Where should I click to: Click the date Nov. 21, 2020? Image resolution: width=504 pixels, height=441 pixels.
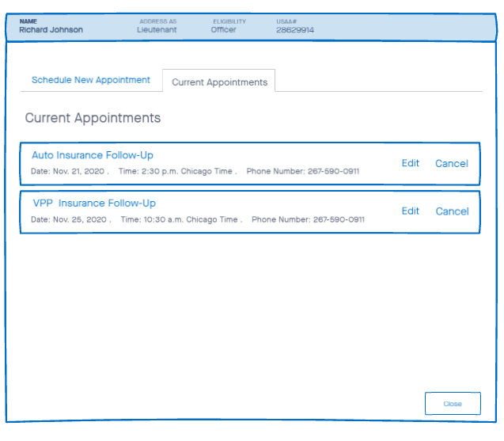(79, 172)
